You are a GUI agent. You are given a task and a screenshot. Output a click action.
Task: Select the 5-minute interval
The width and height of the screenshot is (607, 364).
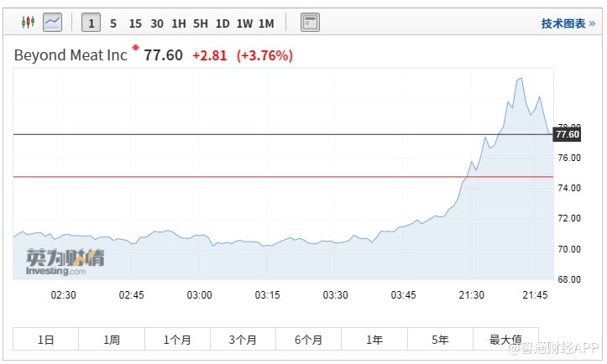[x=113, y=23]
